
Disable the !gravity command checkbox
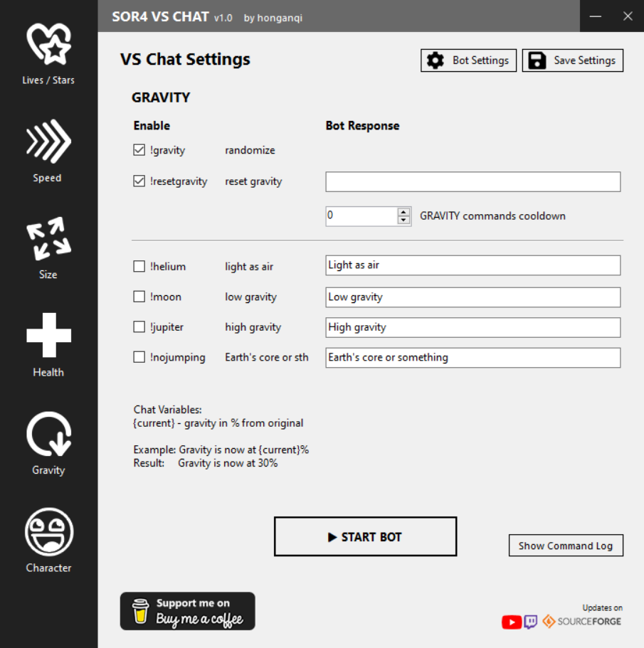pos(139,150)
